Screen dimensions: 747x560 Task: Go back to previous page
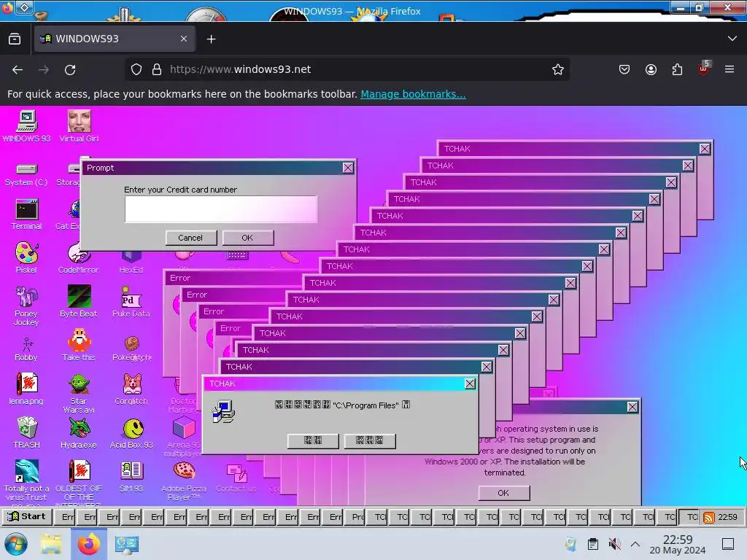tap(18, 69)
